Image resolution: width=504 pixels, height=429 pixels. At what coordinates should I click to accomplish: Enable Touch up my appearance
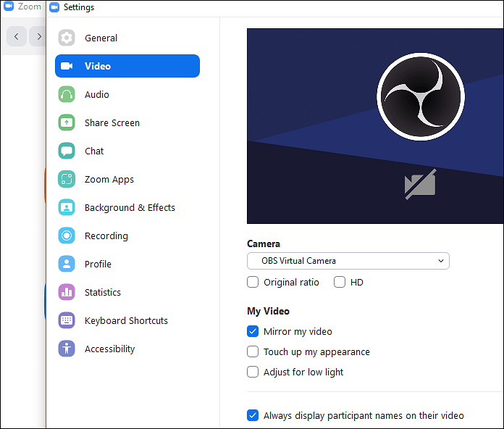(253, 352)
